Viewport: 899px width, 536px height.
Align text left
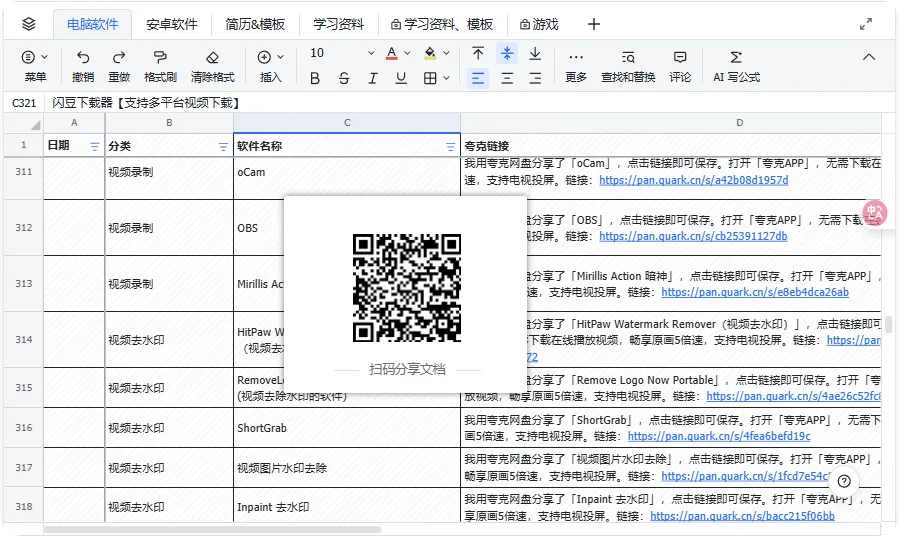(x=478, y=78)
